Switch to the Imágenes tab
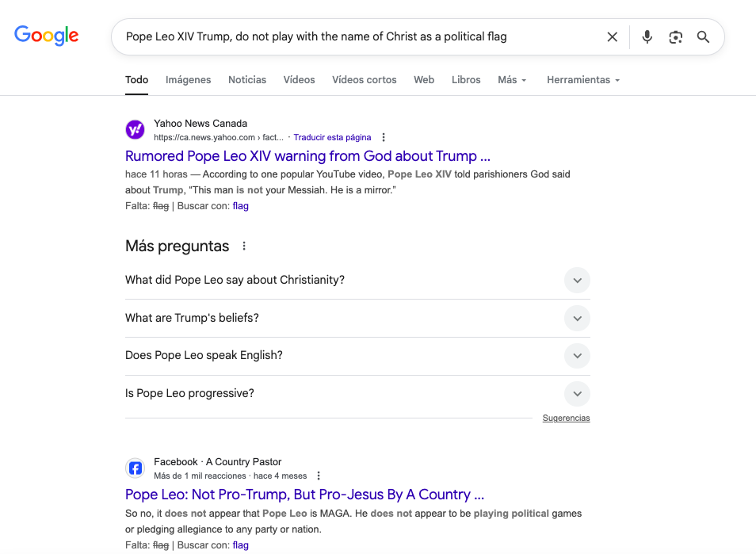 click(188, 80)
